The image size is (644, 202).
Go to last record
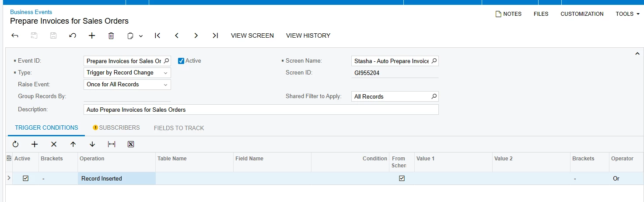coord(215,35)
